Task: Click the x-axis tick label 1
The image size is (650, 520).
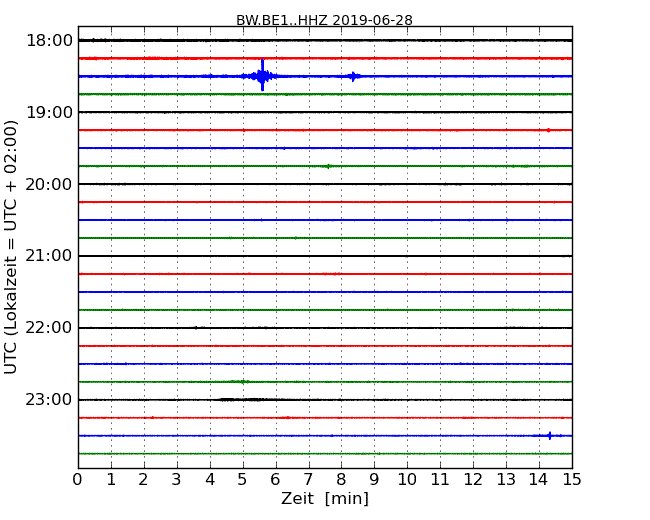Action: [111, 480]
